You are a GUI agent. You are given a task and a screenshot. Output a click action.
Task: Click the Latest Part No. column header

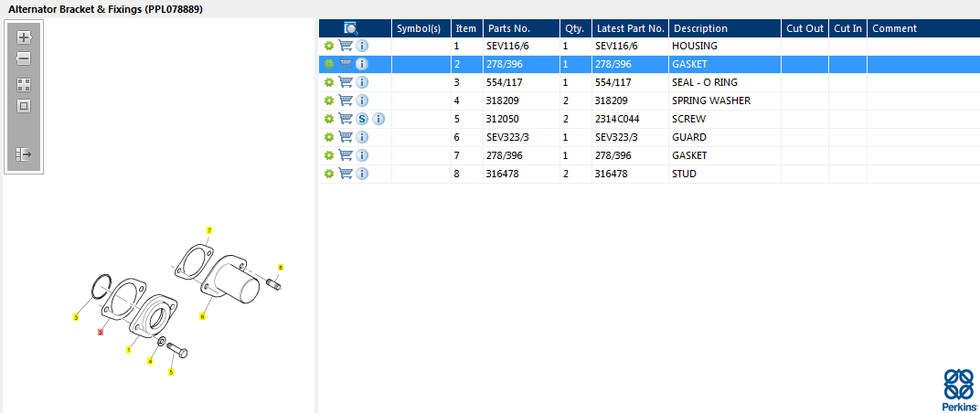click(629, 28)
